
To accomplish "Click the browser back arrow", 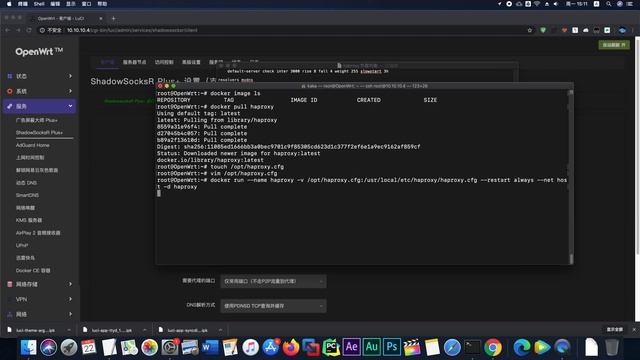I will (7, 30).
